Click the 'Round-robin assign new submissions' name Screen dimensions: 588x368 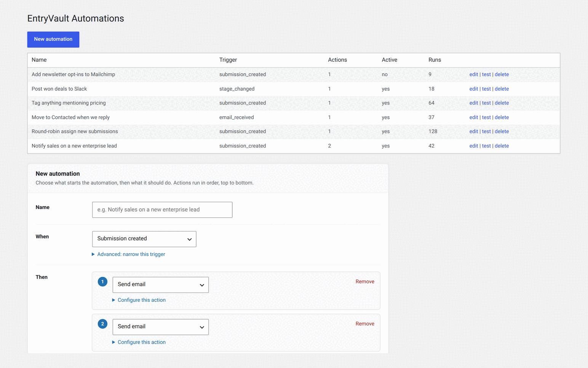[x=75, y=132]
